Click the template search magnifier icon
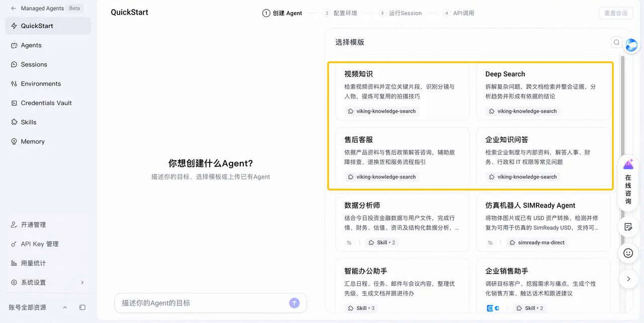 coord(616,42)
